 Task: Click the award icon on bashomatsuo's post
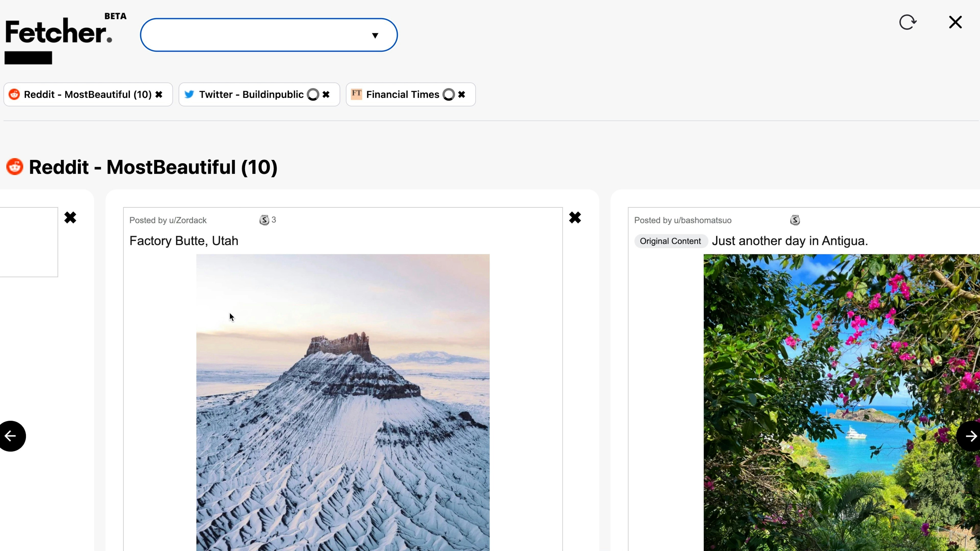click(x=795, y=220)
